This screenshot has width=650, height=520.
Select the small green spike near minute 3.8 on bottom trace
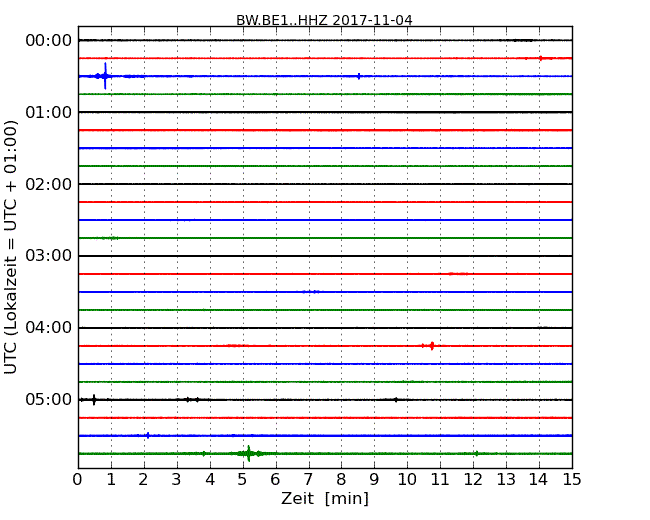point(204,454)
